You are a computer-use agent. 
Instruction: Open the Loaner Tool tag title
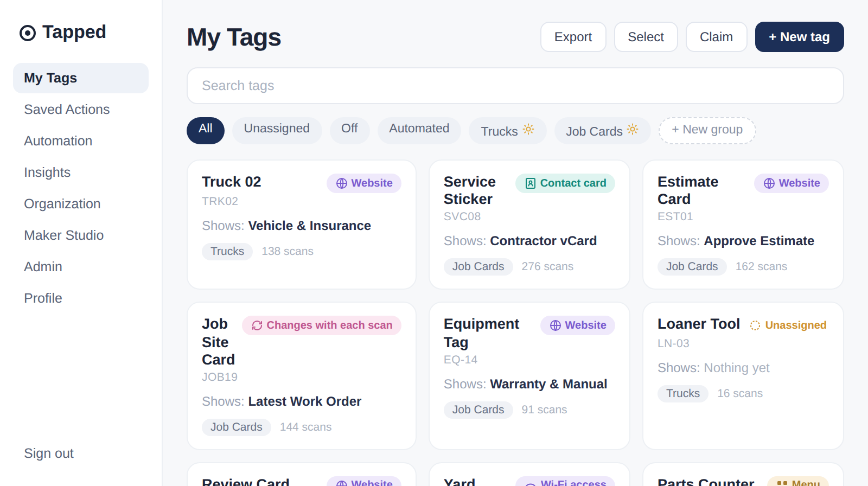tap(699, 324)
